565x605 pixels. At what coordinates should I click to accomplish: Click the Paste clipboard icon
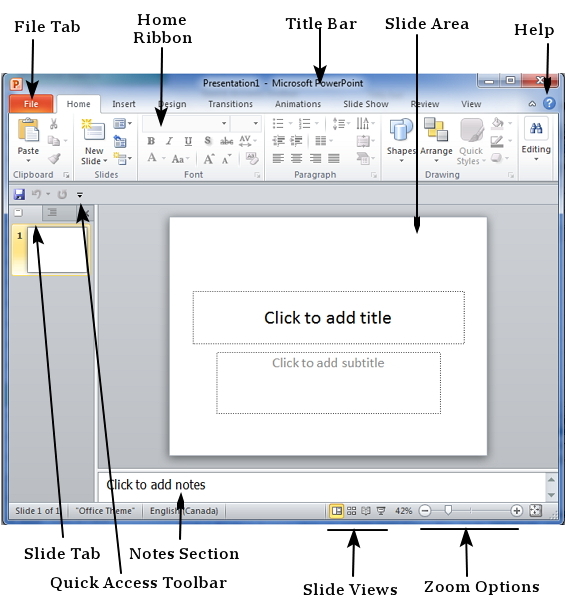[x=28, y=129]
